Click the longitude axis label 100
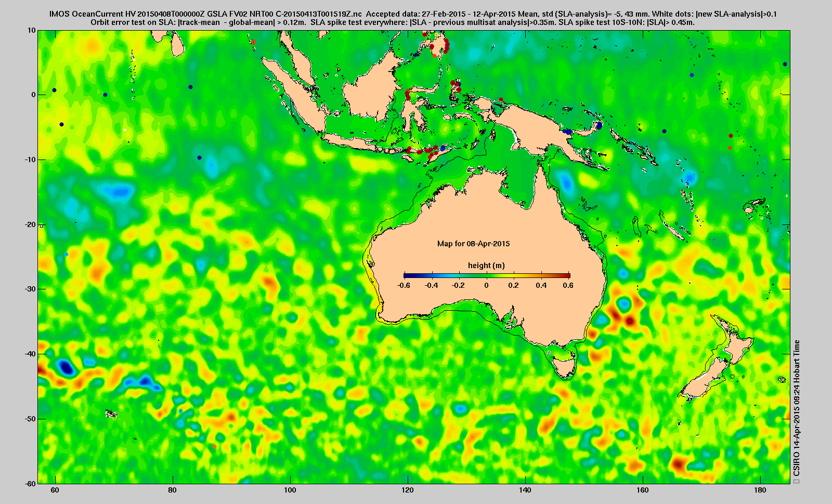This screenshot has height=504, width=832. [290, 490]
